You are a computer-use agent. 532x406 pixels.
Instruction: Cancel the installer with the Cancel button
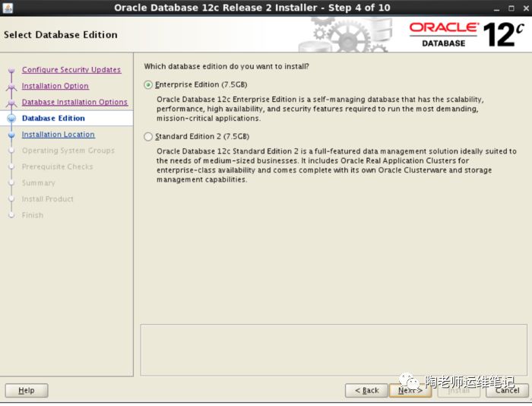tap(507, 390)
